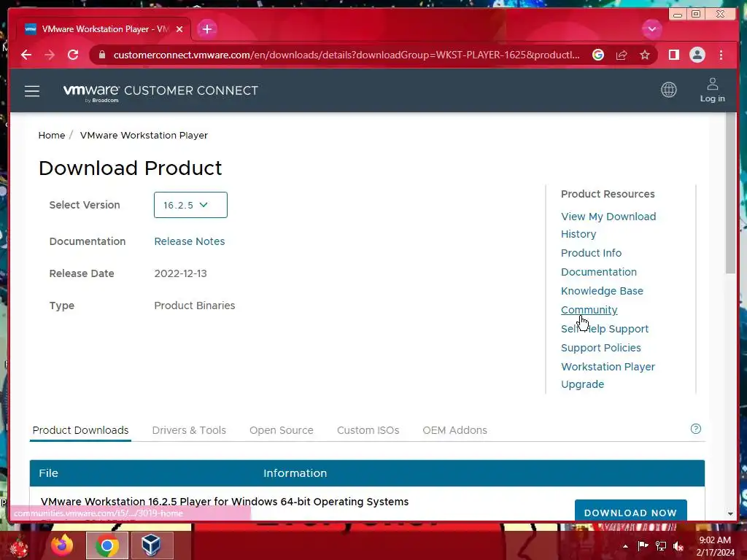Open Knowledge Base link
747x560 pixels.
602,291
